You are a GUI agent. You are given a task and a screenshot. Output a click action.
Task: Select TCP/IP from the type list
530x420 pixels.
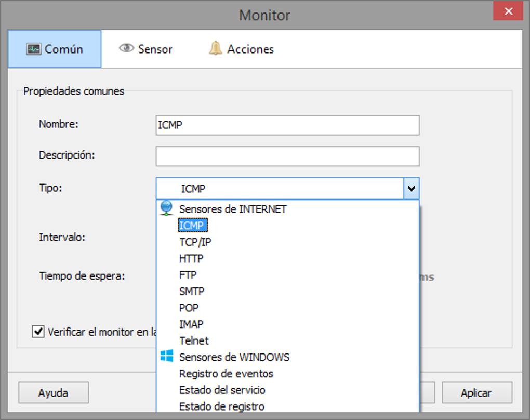pyautogui.click(x=195, y=241)
